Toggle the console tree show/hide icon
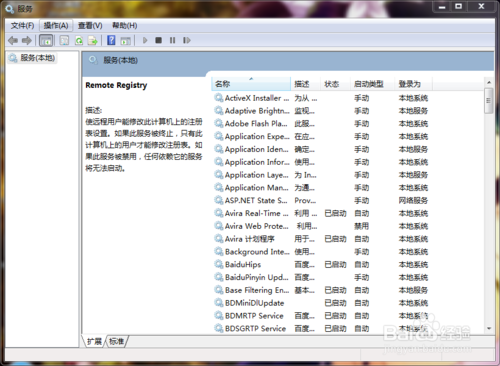 46,41
